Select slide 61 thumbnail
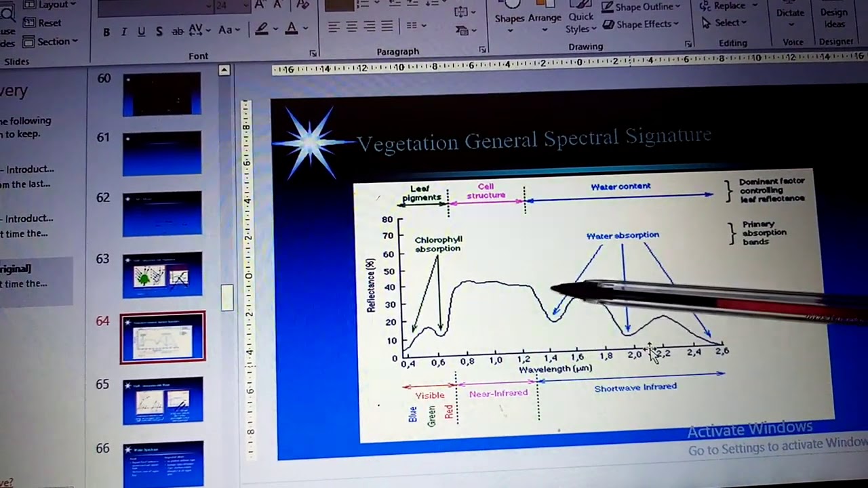The height and width of the screenshot is (488, 868). click(162, 153)
